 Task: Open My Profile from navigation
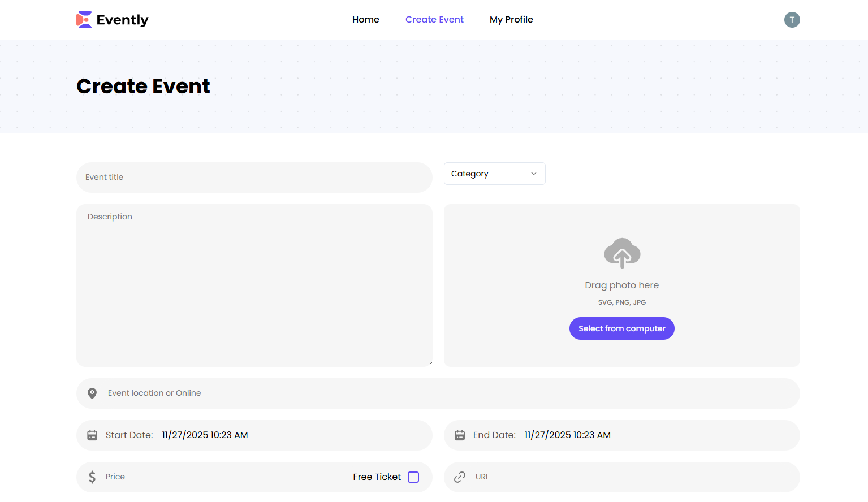point(511,20)
